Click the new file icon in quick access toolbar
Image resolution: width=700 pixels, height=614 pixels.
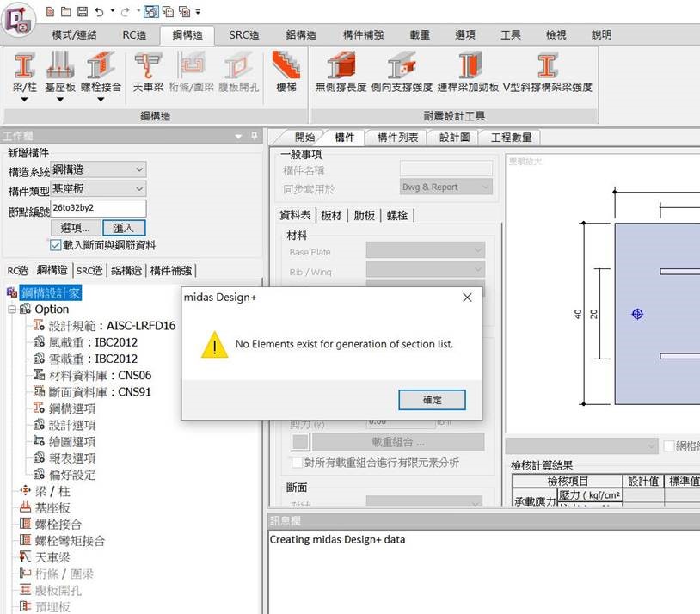[50, 12]
